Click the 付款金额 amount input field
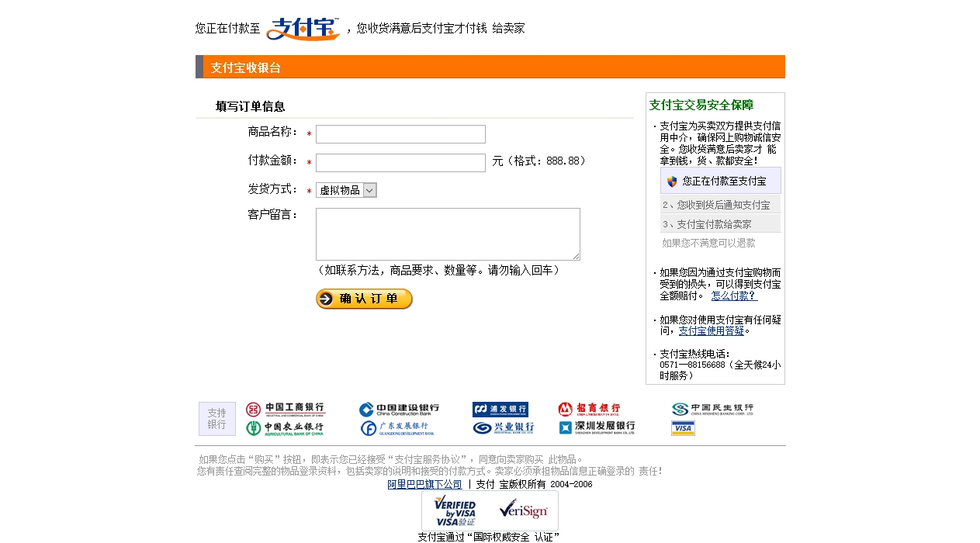The image size is (980, 543). [x=400, y=163]
